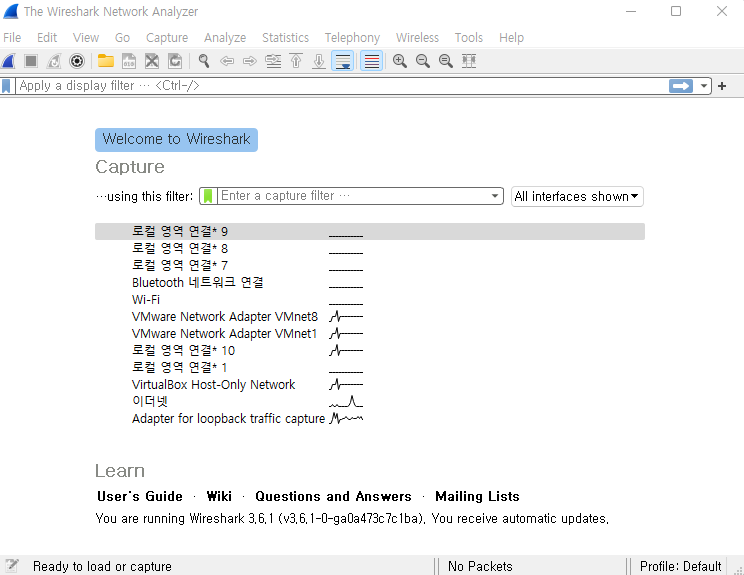Open the Analyze menu

(225, 37)
